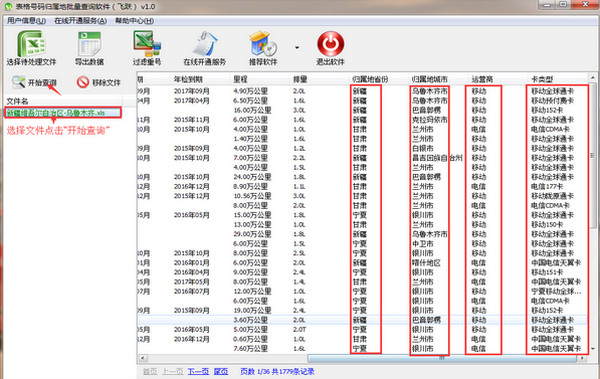This screenshot has width=600, height=379.
Task: Go to the next page via 下一页
Action: point(198,371)
